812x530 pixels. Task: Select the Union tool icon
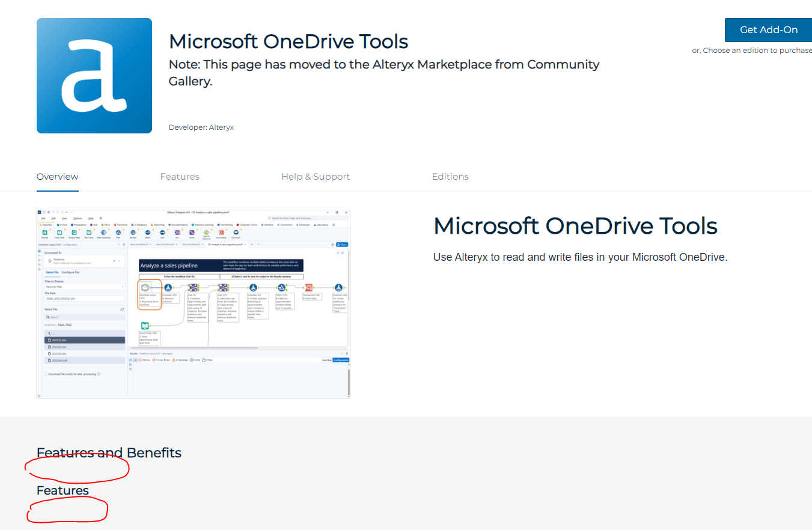pos(191,233)
